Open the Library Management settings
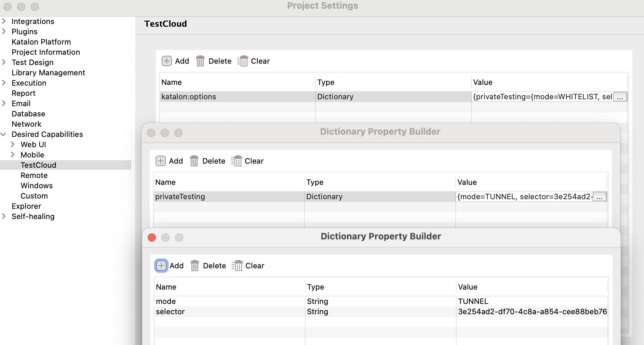Screen dimensions: 644x345 point(48,73)
